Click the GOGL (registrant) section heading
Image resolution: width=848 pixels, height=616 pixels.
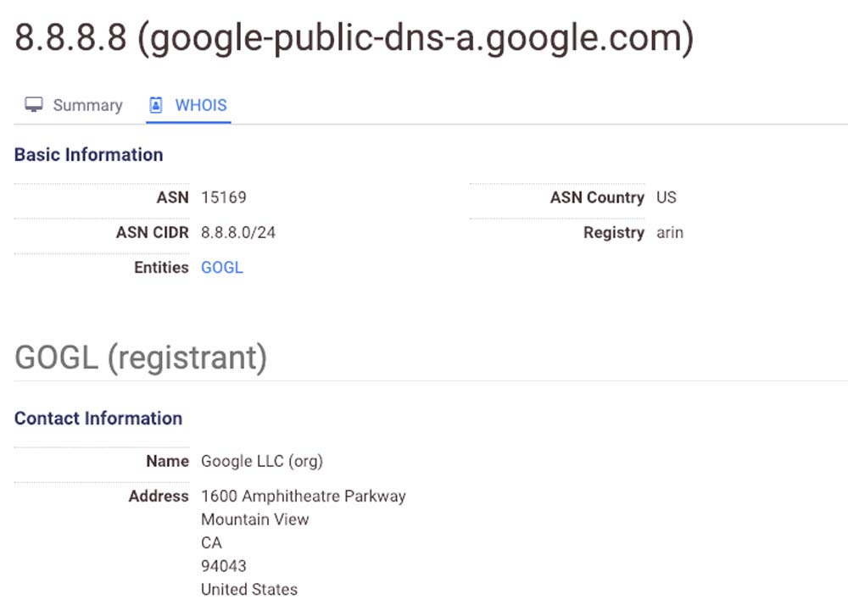click(x=141, y=358)
